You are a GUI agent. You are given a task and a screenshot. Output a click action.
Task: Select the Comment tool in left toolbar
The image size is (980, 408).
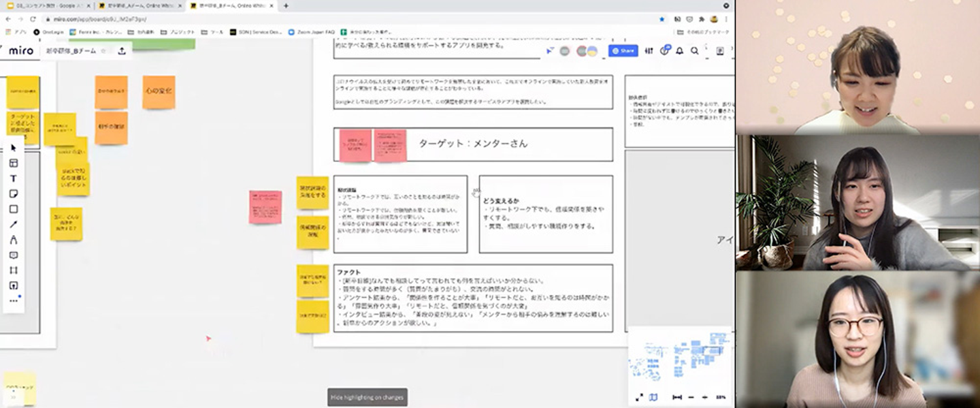point(14,255)
